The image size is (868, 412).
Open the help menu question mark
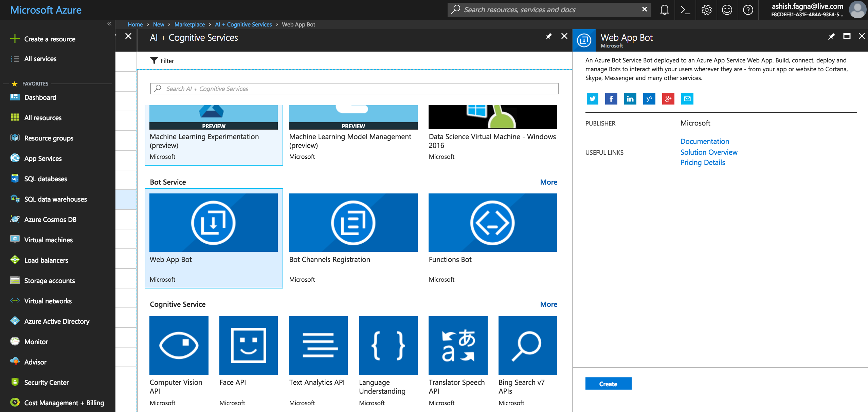[x=749, y=10]
